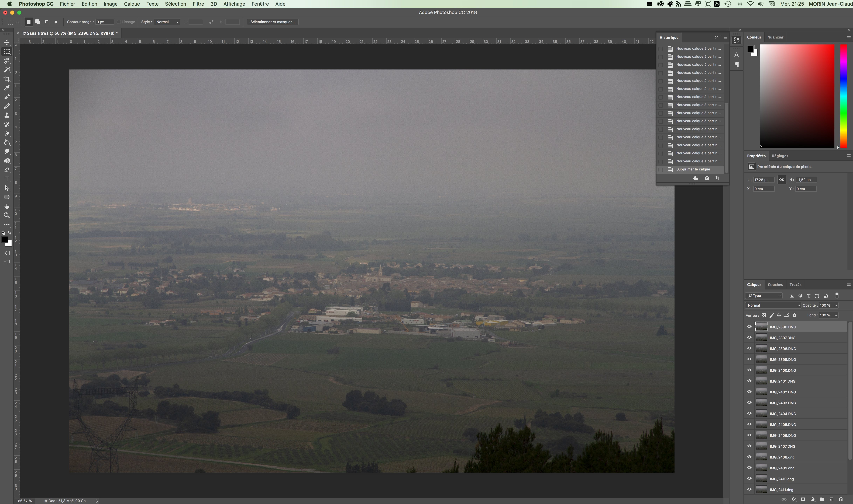Expand the Opacité value dropdown arrow
Image resolution: width=853 pixels, height=504 pixels.
click(836, 305)
